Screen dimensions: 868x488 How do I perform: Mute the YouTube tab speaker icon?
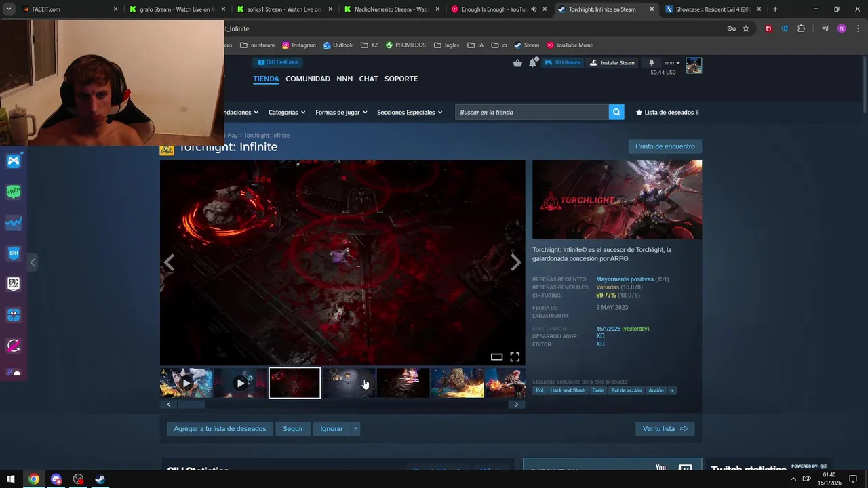coord(534,9)
